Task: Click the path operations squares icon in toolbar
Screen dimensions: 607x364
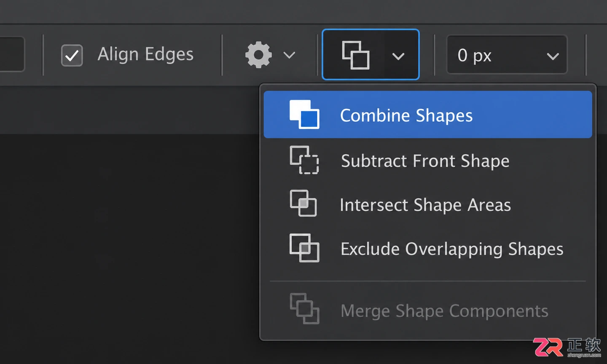Action: [356, 55]
